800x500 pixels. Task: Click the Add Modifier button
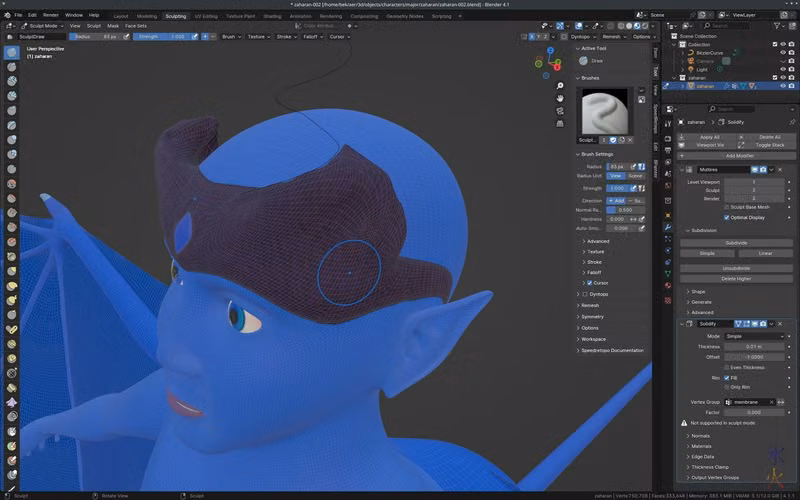(x=736, y=156)
